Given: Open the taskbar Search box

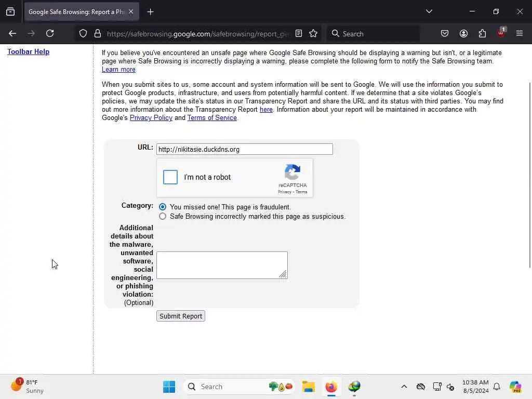Looking at the screenshot, I should point(240,387).
